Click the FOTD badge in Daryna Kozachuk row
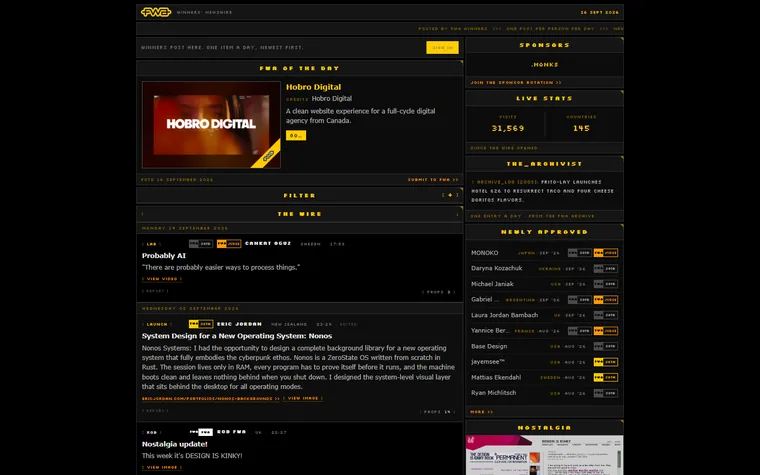 pyautogui.click(x=606, y=269)
